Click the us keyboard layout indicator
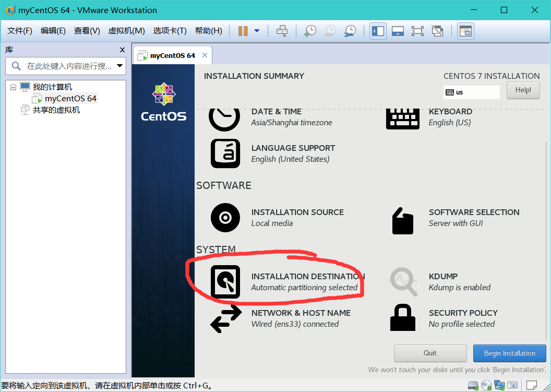Screen dimensions: 551x392 [x=471, y=92]
